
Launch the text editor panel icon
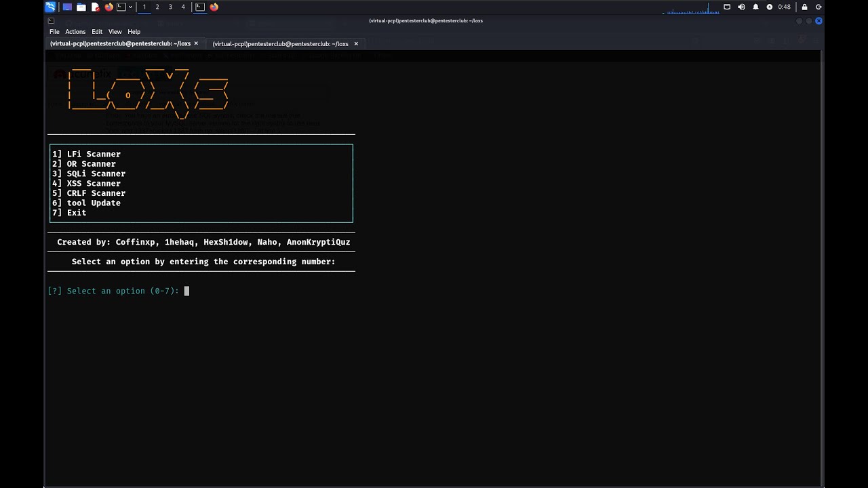95,7
